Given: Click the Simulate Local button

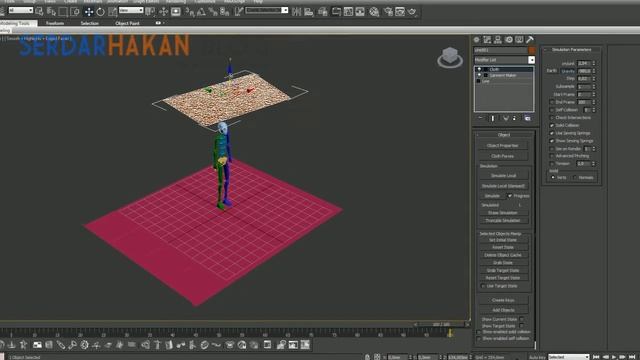Looking at the screenshot, I should coord(504,176).
